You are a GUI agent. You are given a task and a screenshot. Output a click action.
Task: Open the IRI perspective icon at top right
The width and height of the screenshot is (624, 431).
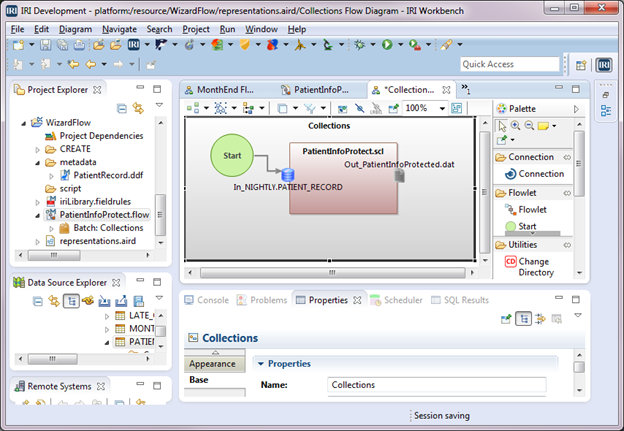click(x=604, y=65)
